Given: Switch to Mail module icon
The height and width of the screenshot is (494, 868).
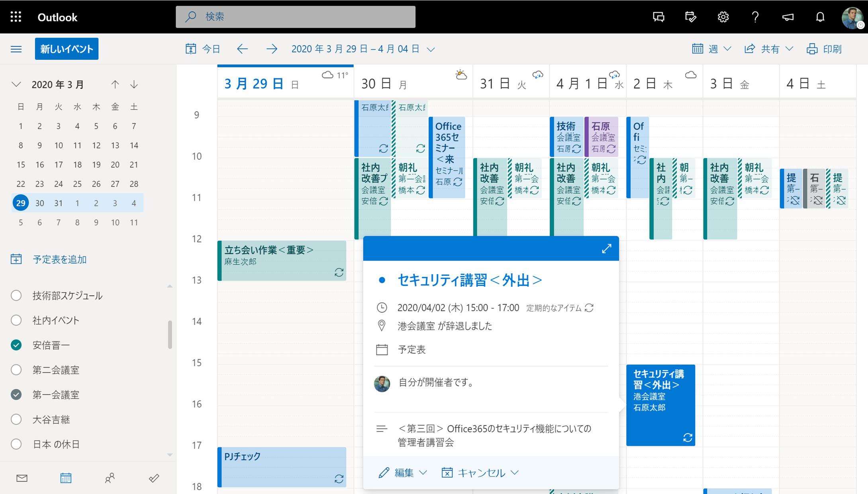Looking at the screenshot, I should tap(22, 478).
